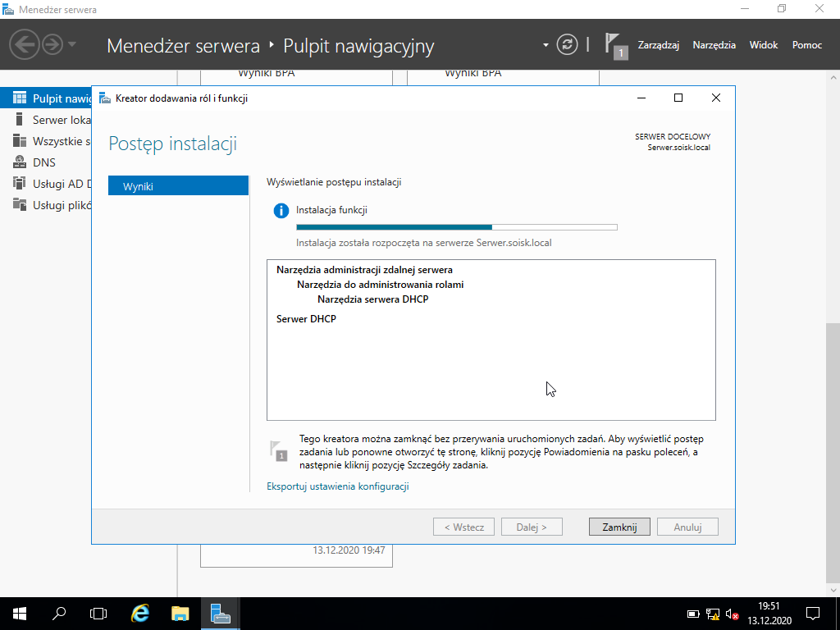Select the Wyniki step in the wizard

click(178, 186)
